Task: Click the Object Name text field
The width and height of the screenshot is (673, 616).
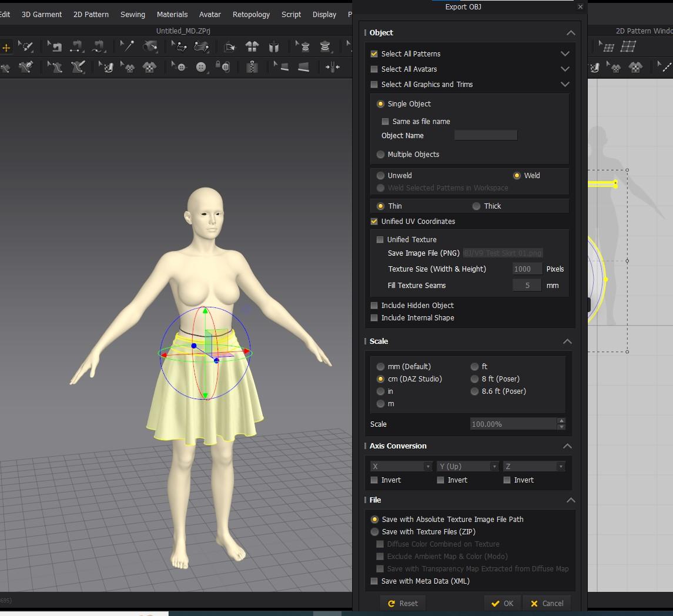Action: (x=486, y=135)
